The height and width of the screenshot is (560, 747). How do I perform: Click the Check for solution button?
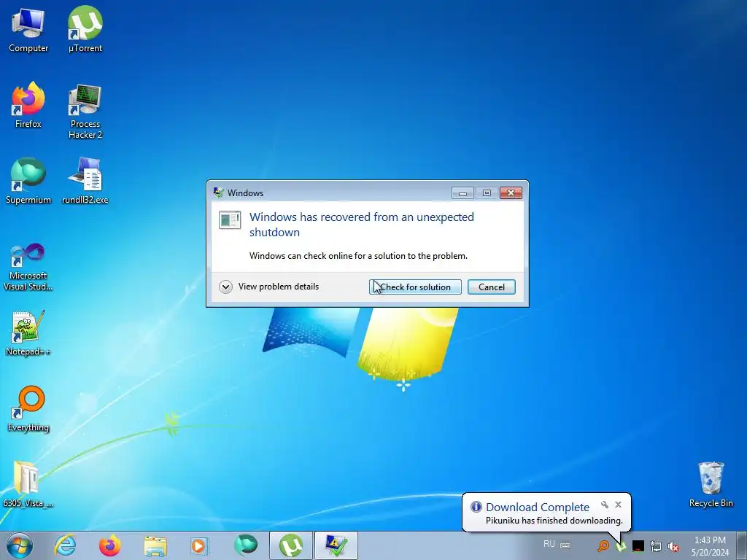(x=415, y=287)
